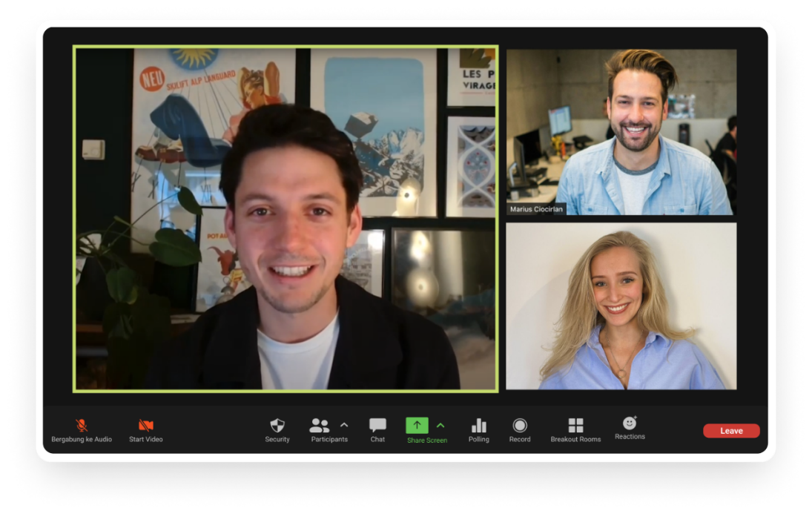This screenshot has height=514, width=812.
Task: Click the muted microphone Bergabung ke Audio icon
Action: click(82, 425)
